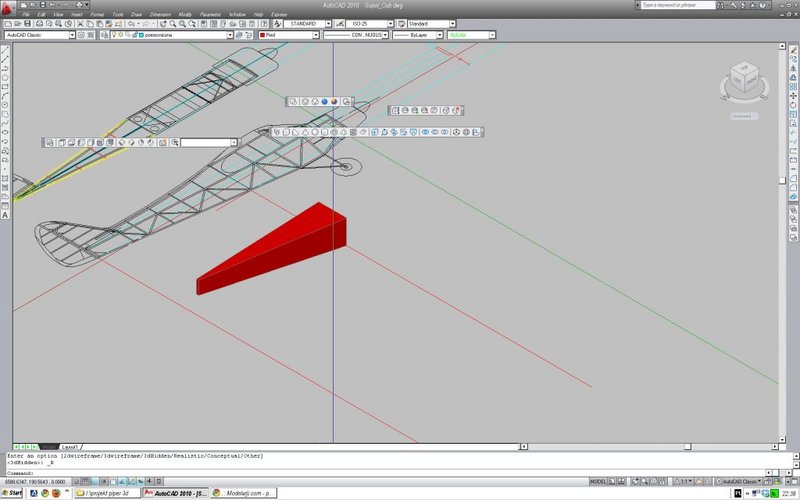Select the Extrude tool in Modeling toolbar
This screenshot has width=800, height=500.
pyautogui.click(x=374, y=132)
